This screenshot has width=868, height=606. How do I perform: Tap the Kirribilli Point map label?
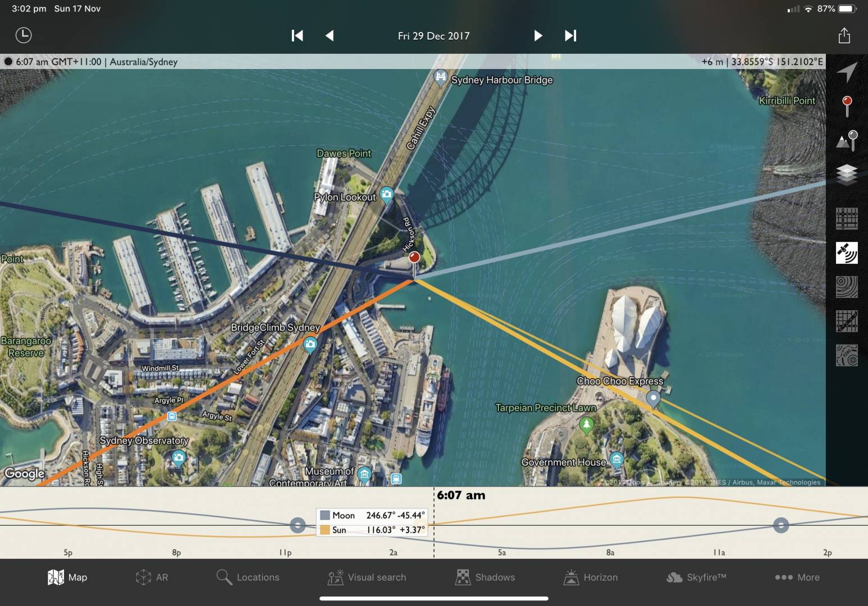[x=787, y=100]
